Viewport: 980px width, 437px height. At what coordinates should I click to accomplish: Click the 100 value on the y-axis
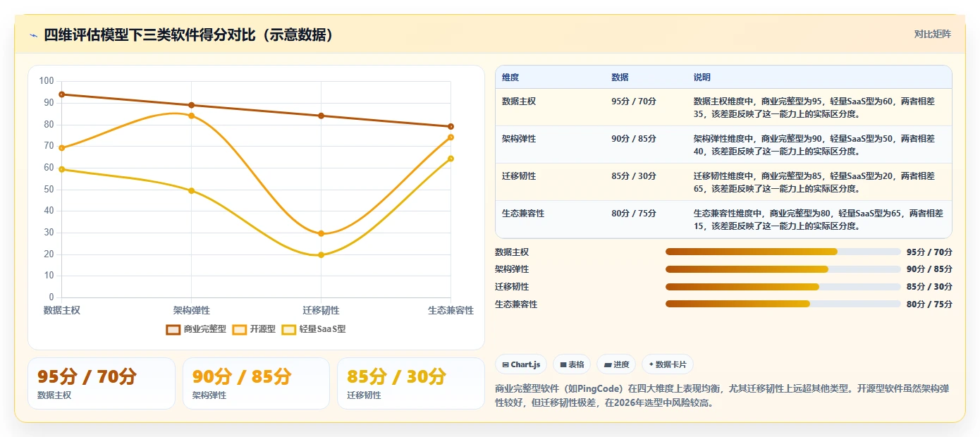tap(47, 81)
